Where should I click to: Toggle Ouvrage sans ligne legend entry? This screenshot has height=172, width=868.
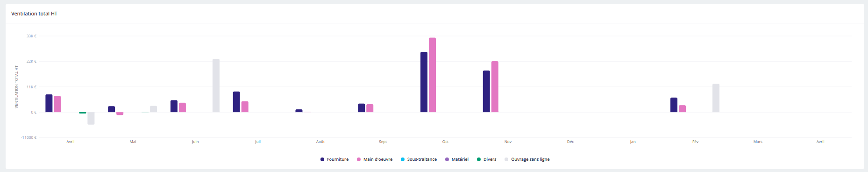pos(527,159)
